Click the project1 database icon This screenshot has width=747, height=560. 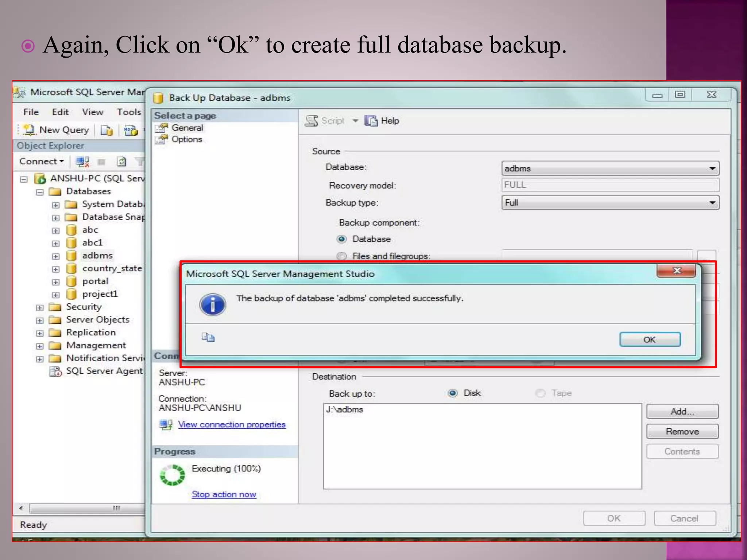pos(71,294)
